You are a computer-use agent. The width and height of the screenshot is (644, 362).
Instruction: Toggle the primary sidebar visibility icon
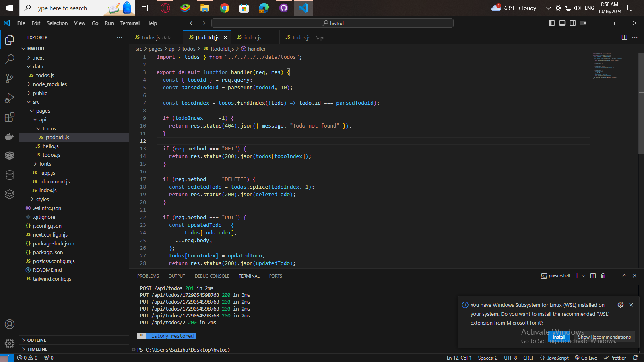tap(551, 23)
